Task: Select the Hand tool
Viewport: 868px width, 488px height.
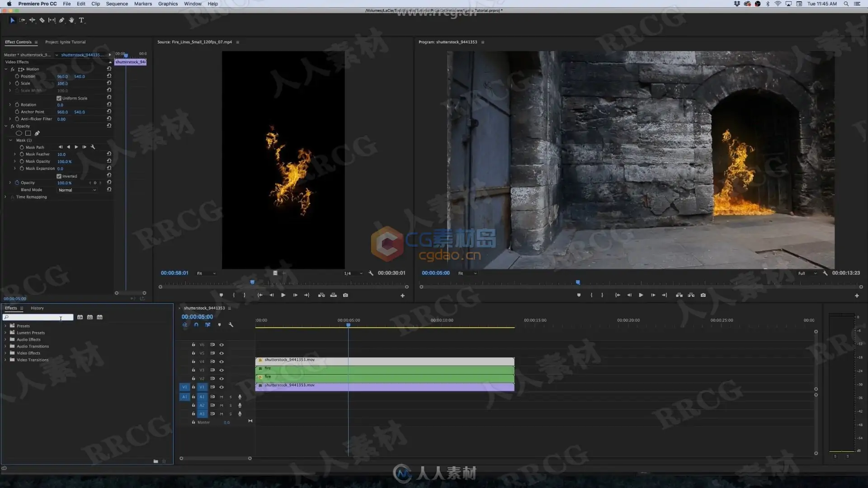Action: (71, 20)
